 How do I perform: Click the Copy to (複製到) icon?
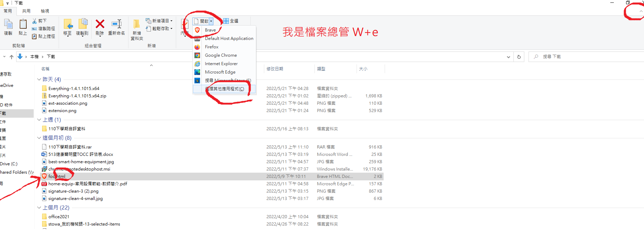coord(82,24)
